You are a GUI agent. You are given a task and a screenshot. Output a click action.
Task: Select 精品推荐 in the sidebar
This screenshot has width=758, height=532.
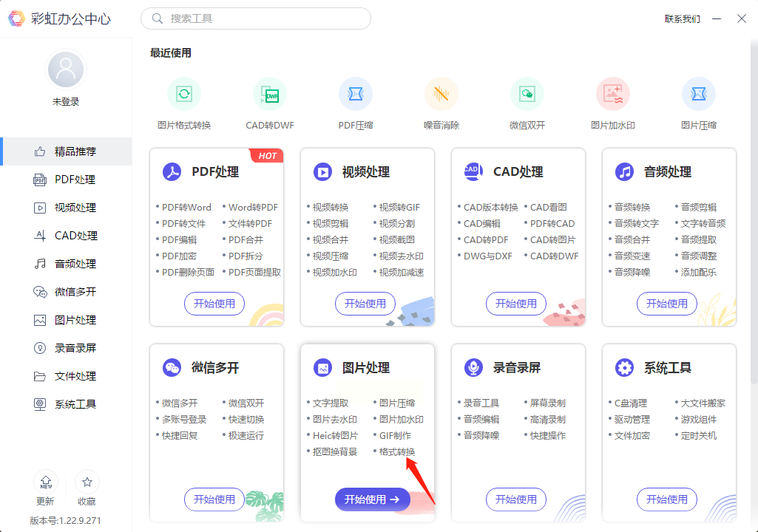(66, 151)
